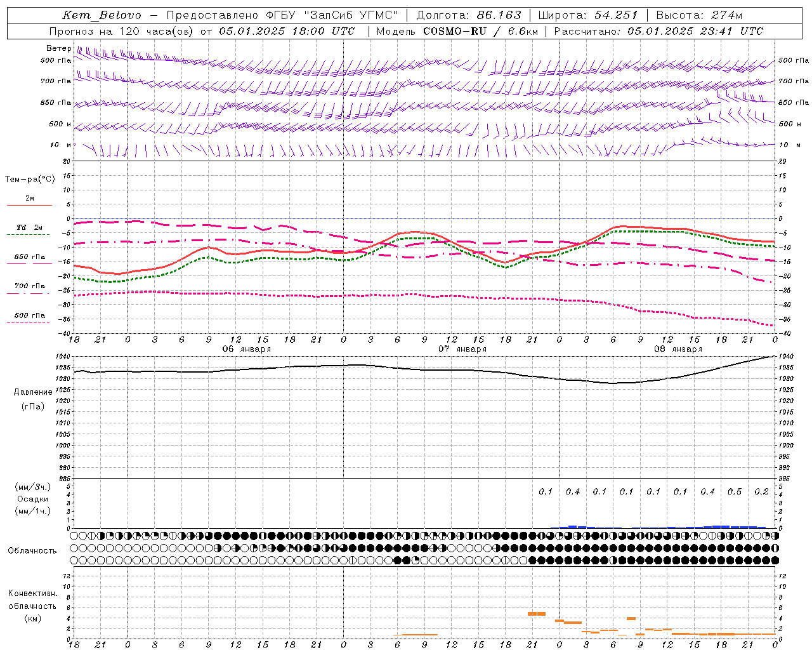Click the date label "08 января"

coord(678,348)
